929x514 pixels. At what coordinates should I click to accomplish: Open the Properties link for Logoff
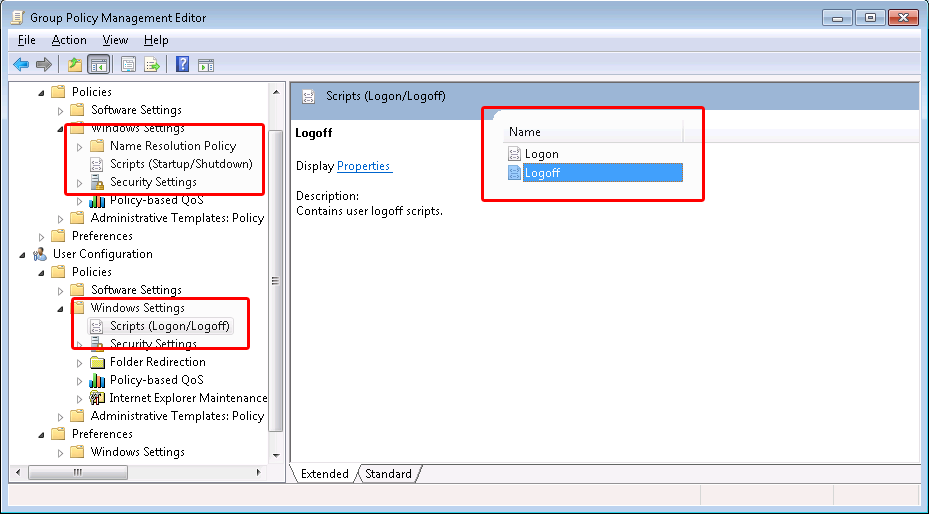click(364, 166)
